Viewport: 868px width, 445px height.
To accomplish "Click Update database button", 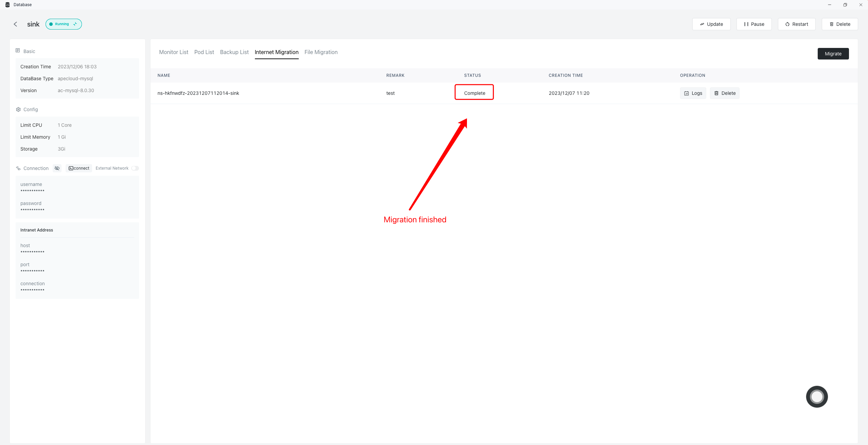I will (711, 24).
